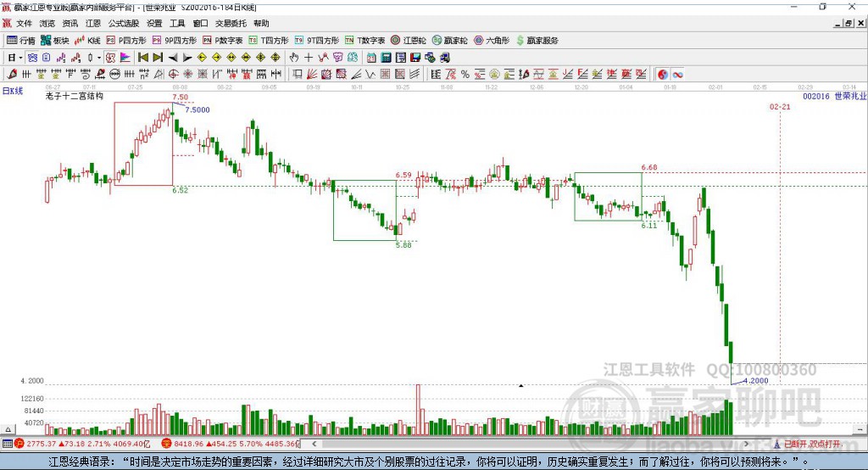This screenshot has height=470, width=868.
Task: Click the rectangle drawing tool icon
Action: click(x=298, y=75)
